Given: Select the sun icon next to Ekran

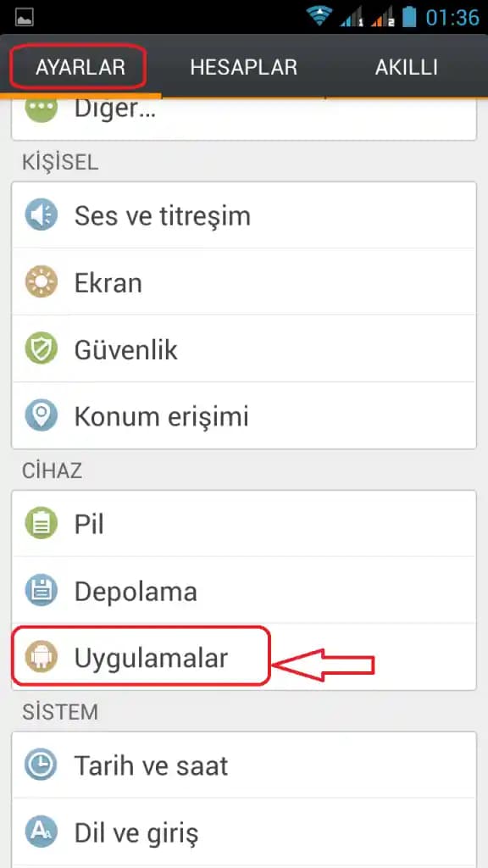Looking at the screenshot, I should (x=42, y=282).
